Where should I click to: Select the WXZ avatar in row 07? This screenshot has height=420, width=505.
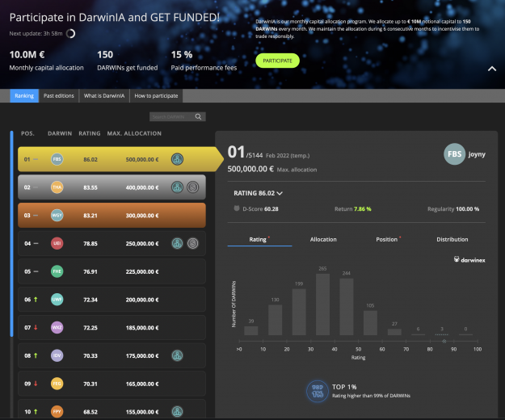pos(57,327)
